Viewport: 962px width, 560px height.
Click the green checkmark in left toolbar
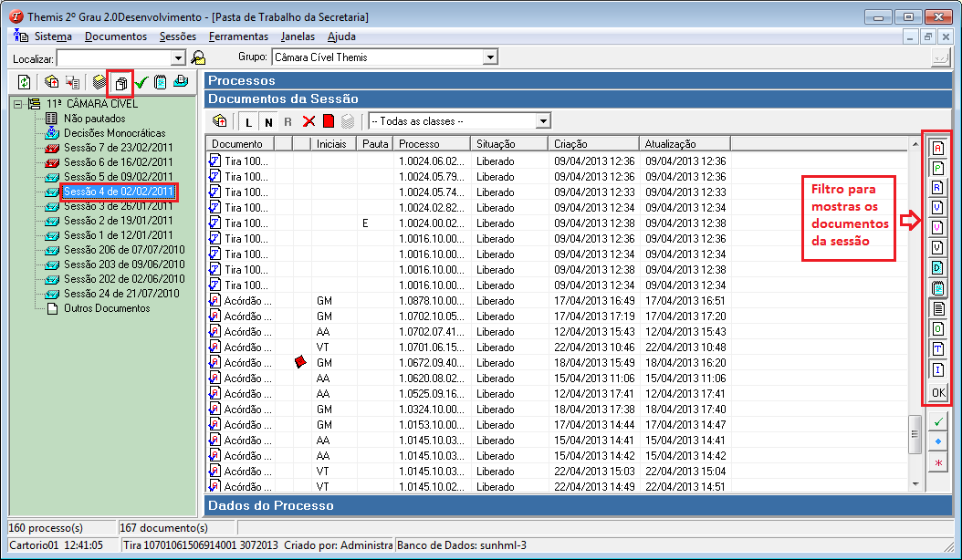(141, 81)
